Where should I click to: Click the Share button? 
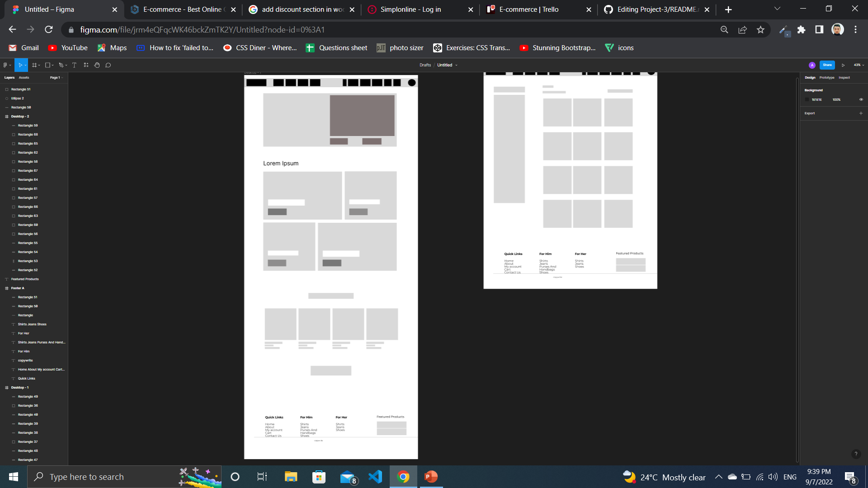827,65
